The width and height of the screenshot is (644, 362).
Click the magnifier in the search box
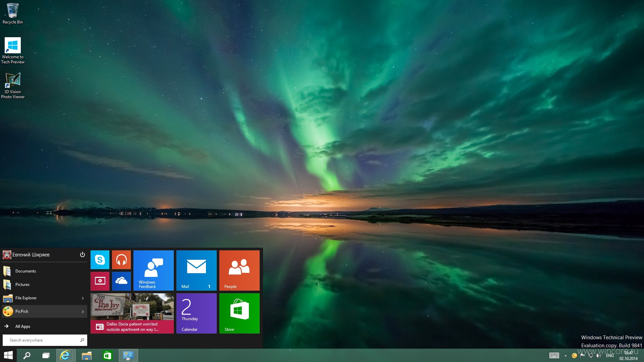coord(82,340)
